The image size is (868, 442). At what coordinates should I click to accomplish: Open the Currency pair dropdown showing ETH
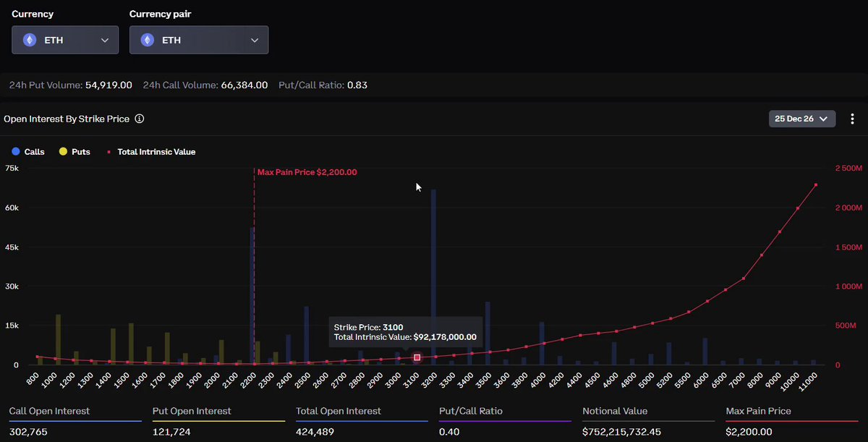(x=199, y=40)
